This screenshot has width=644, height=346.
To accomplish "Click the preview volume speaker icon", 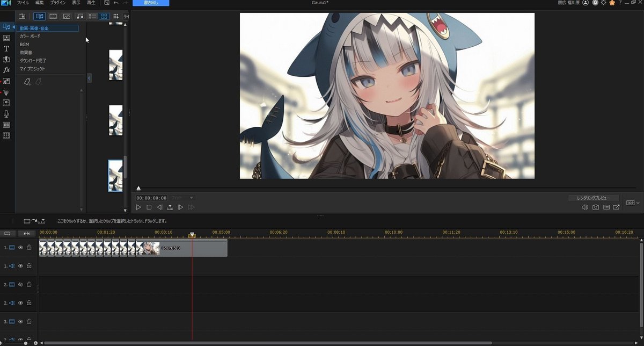I will click(x=585, y=207).
